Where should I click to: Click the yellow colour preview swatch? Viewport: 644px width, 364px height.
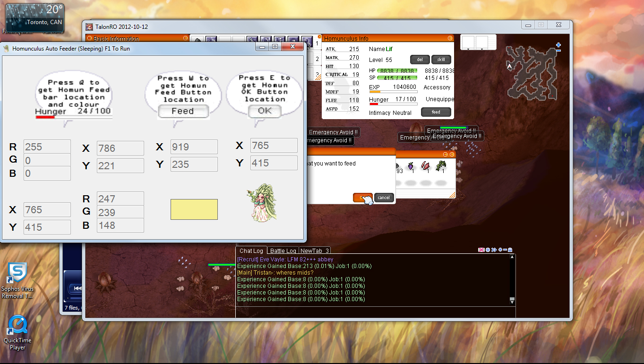194,209
